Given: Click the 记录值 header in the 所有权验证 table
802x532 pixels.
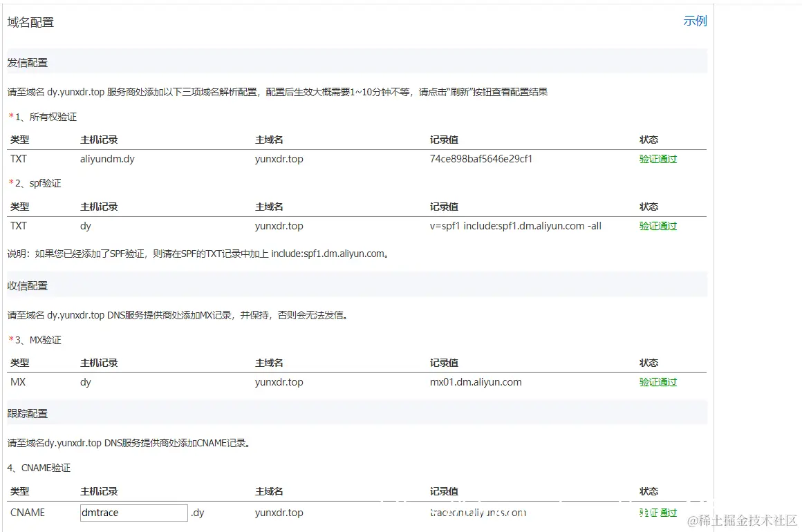Looking at the screenshot, I should [444, 140].
